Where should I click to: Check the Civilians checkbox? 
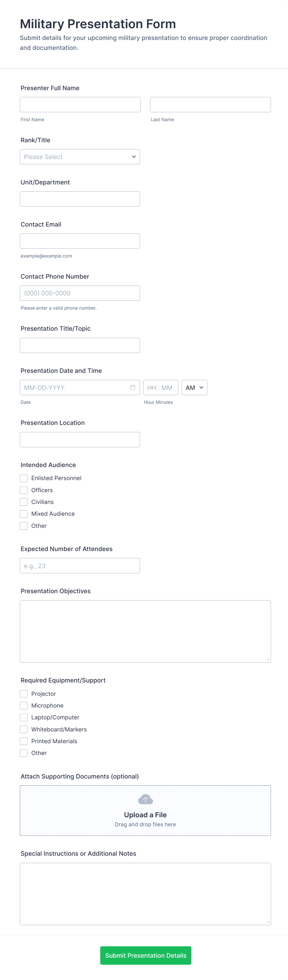(x=24, y=502)
